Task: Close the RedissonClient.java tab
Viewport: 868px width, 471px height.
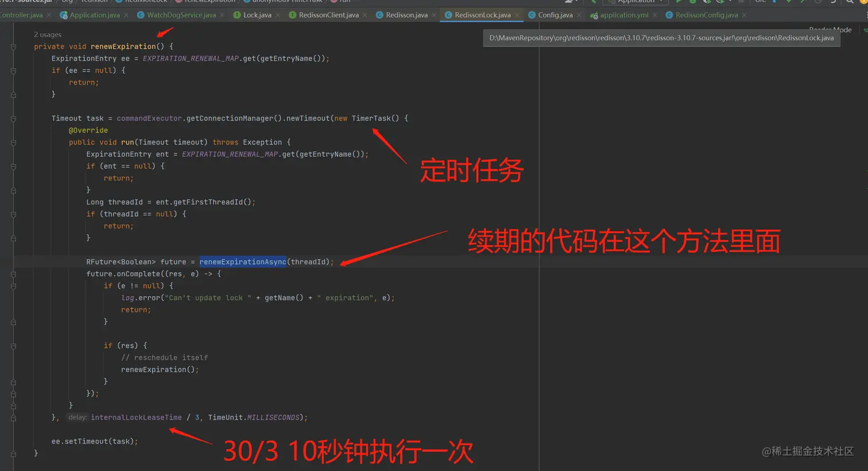Action: click(365, 15)
